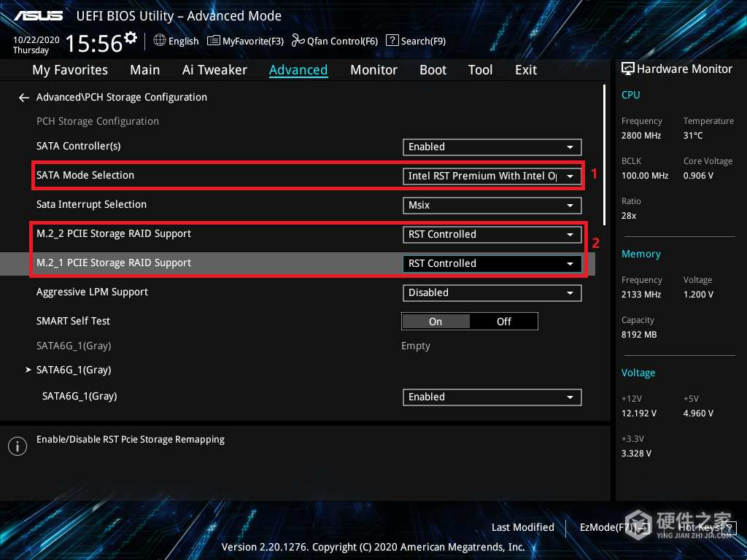Viewport: 747px width, 560px height.
Task: Go to the Monitor tab
Action: (374, 70)
